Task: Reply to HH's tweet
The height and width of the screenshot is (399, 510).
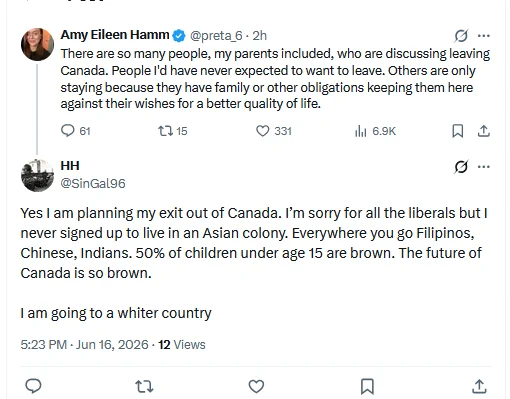Action: 33,386
